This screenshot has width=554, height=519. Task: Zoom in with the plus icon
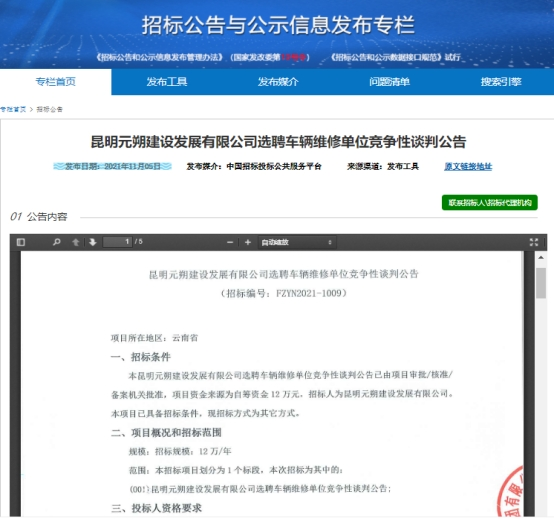pos(248,242)
